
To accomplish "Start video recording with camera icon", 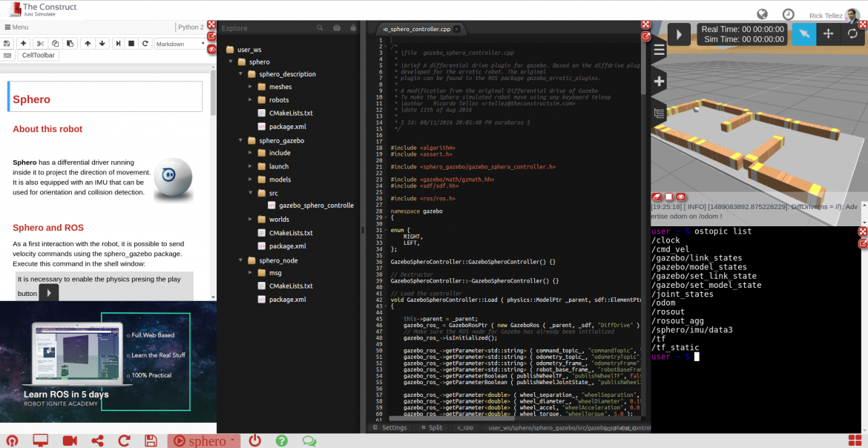I will (70, 441).
